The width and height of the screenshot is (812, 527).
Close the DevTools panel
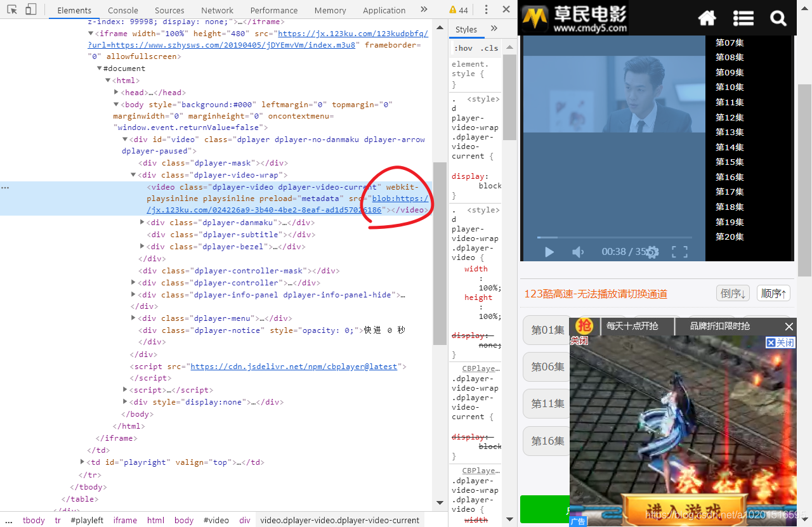pos(506,10)
